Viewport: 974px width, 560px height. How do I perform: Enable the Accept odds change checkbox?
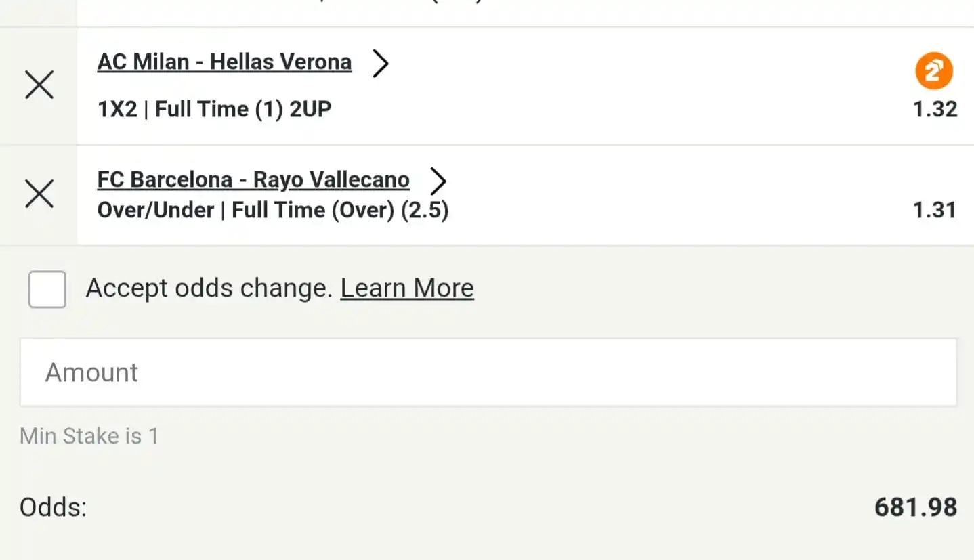point(47,289)
